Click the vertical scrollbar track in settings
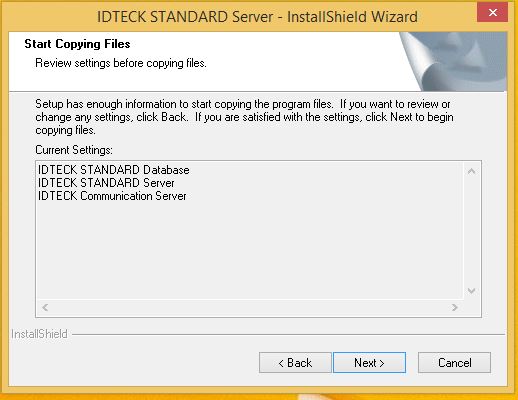 pos(471,231)
